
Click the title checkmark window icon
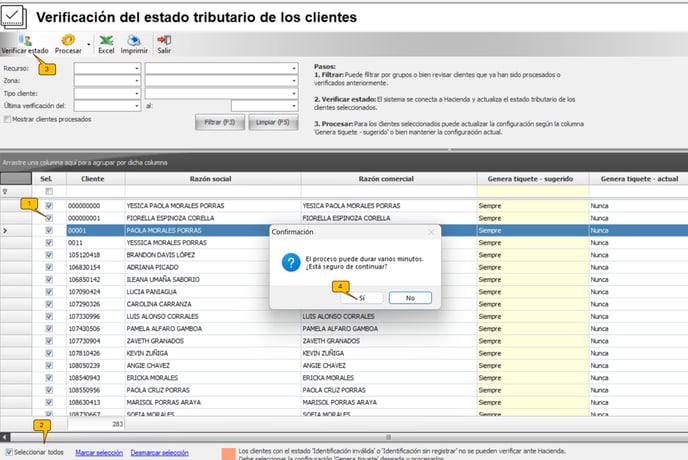pyautogui.click(x=14, y=17)
